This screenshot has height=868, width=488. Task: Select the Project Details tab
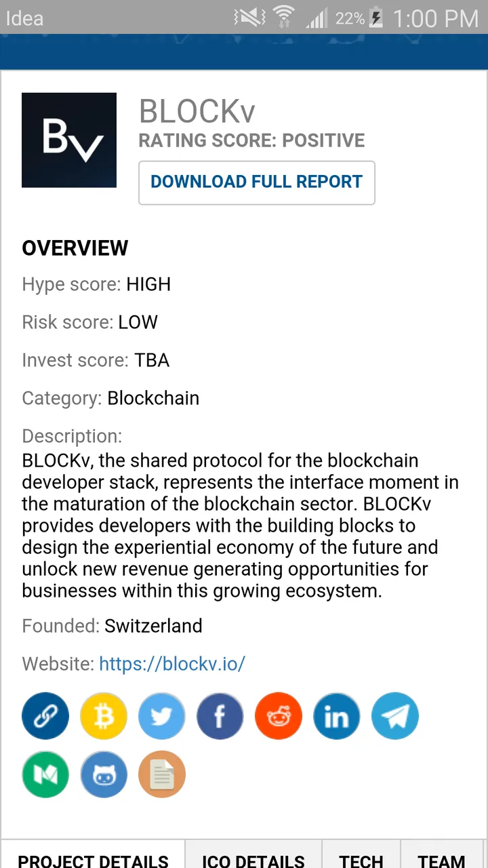[x=93, y=854]
